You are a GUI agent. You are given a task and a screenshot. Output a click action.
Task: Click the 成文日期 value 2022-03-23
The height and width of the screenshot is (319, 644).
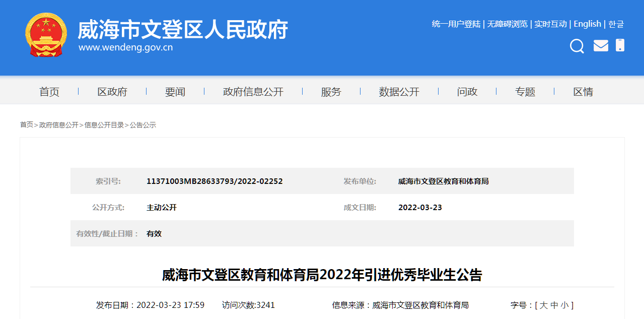pyautogui.click(x=420, y=208)
